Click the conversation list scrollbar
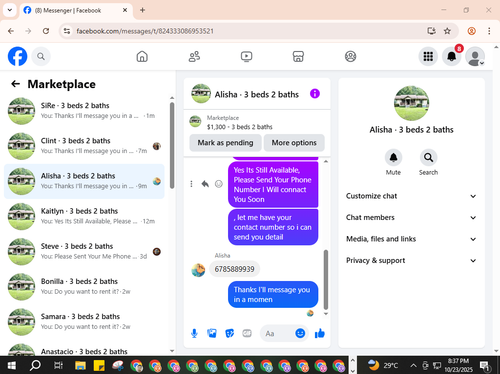The image size is (500, 374). pyautogui.click(x=172, y=145)
